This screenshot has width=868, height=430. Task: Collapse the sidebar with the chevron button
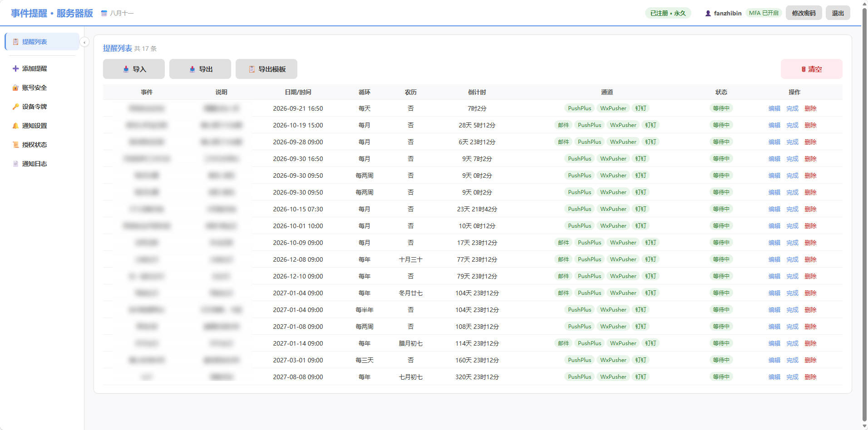84,42
